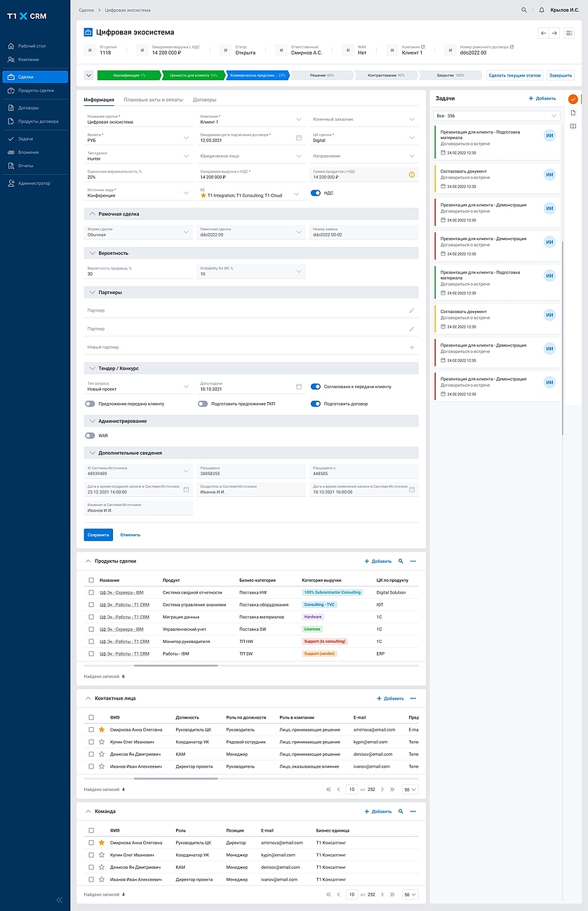Viewport: 588px width, 911px height.
Task: Collapse the sidebar with double-chevron icon
Action: coord(59,899)
